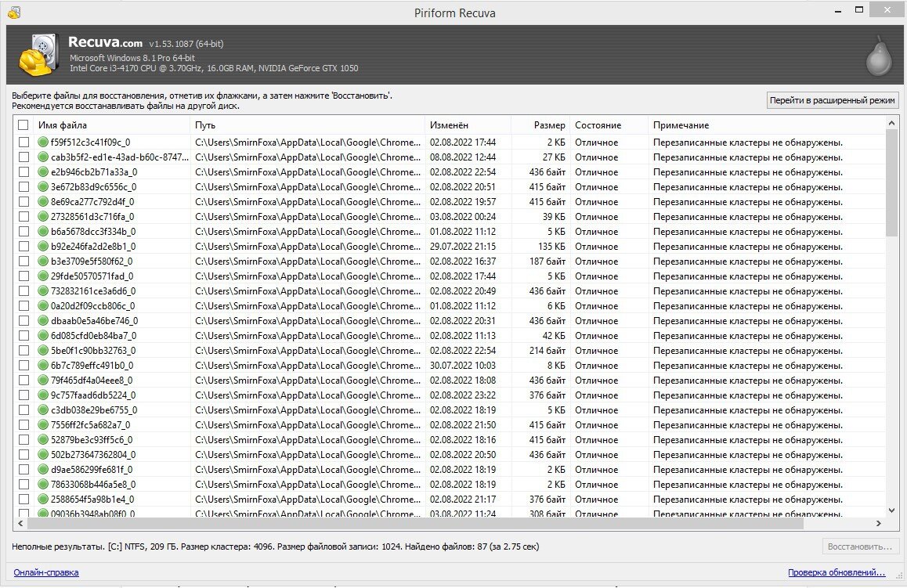Sort by the Изменён column header
Viewport: 907px width, 588px height.
(468, 125)
